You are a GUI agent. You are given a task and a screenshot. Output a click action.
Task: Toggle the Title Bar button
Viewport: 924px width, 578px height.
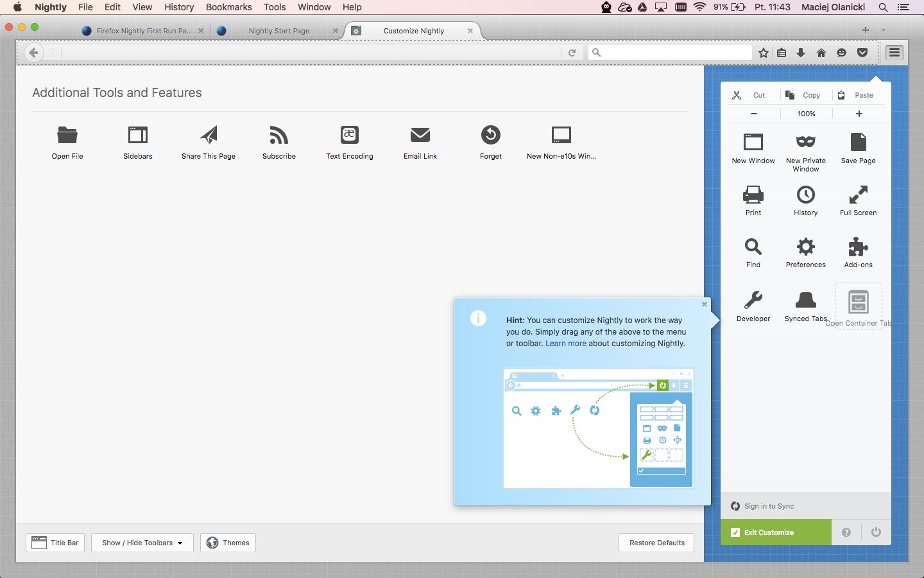coord(55,543)
